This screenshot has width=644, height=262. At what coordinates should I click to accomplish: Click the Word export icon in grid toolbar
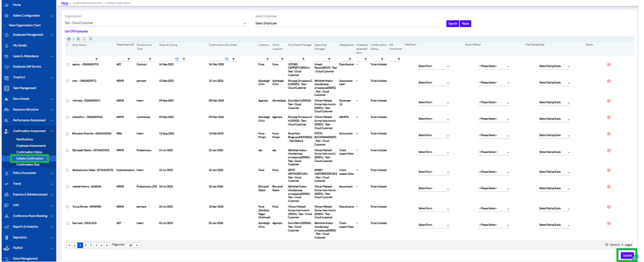click(90, 39)
